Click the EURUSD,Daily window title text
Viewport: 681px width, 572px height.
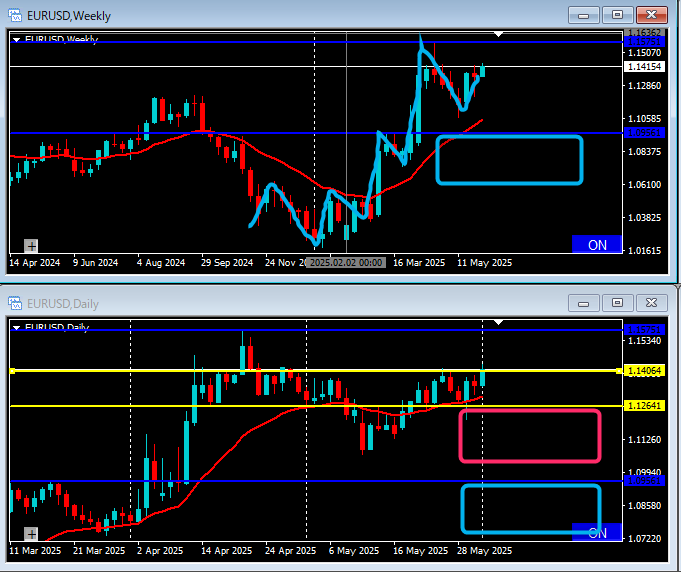pos(63,304)
